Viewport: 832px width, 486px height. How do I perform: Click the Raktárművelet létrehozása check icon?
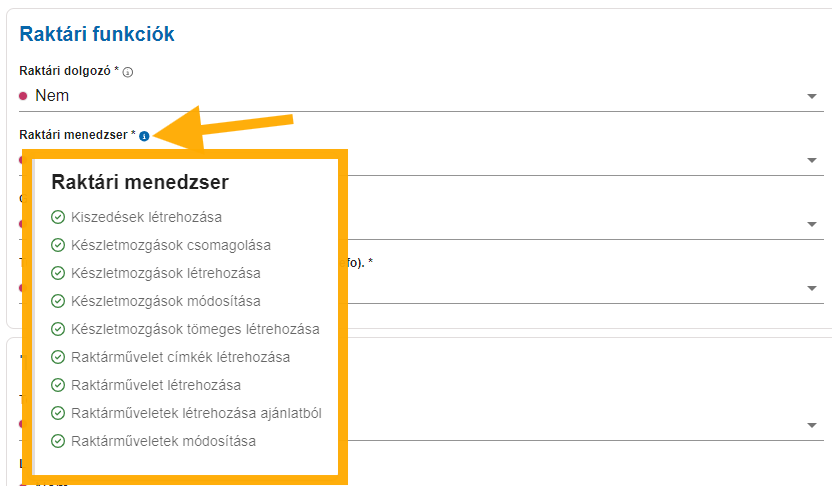click(x=58, y=385)
